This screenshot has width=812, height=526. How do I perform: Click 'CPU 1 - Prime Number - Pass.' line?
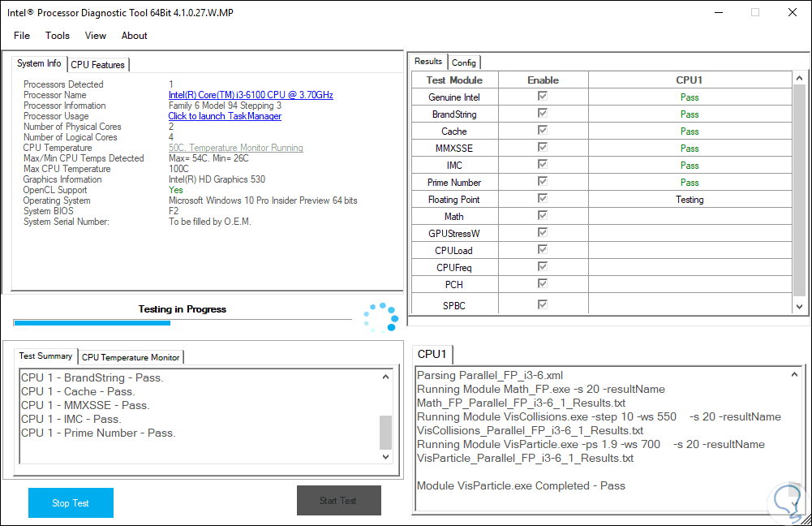[98, 433]
